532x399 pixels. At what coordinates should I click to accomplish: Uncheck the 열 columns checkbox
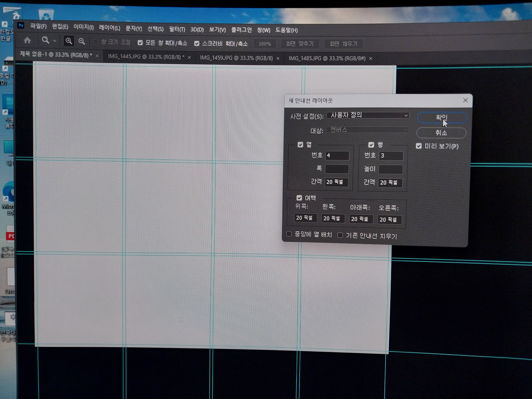300,145
